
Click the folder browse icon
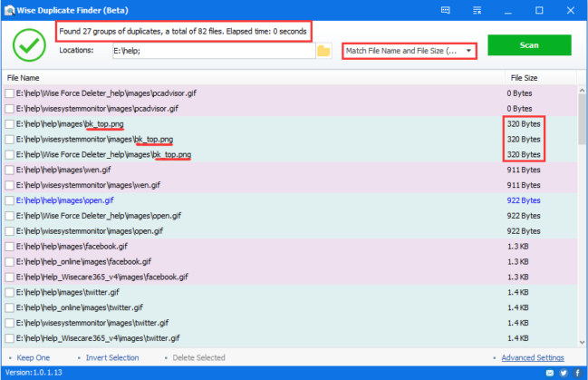(x=323, y=50)
